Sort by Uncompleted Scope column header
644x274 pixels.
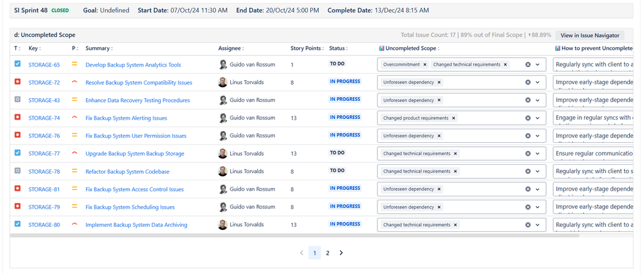click(x=412, y=48)
